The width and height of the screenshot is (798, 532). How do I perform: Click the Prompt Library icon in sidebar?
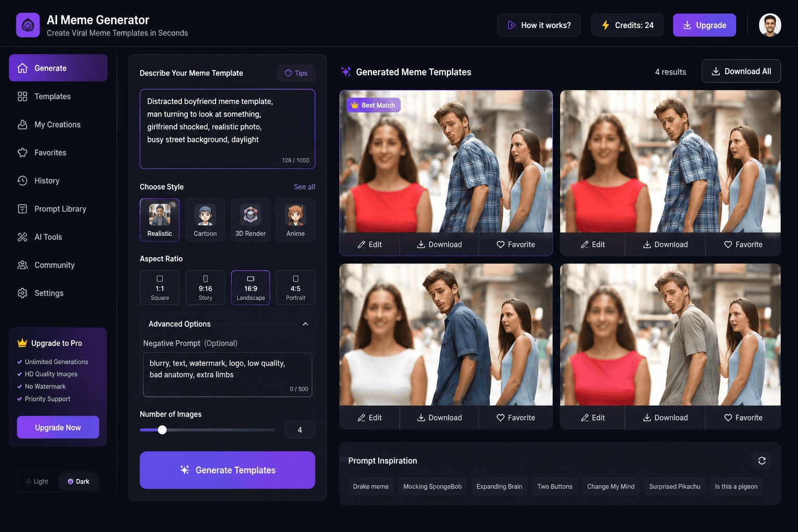click(22, 209)
